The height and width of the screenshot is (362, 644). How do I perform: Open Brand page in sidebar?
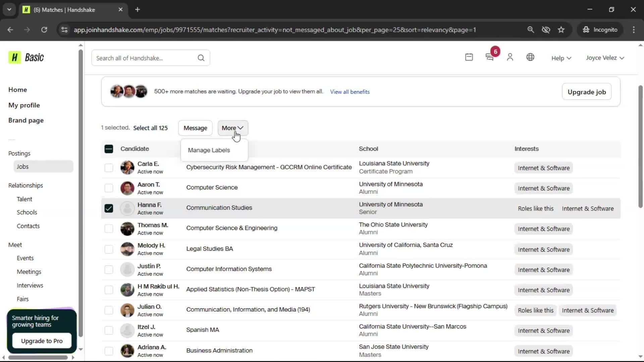click(x=26, y=120)
